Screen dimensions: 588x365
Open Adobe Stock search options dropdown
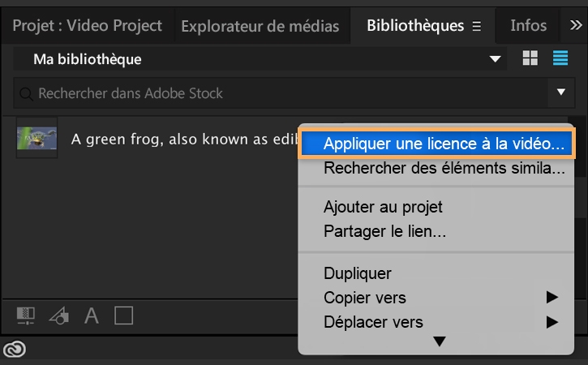[561, 93]
